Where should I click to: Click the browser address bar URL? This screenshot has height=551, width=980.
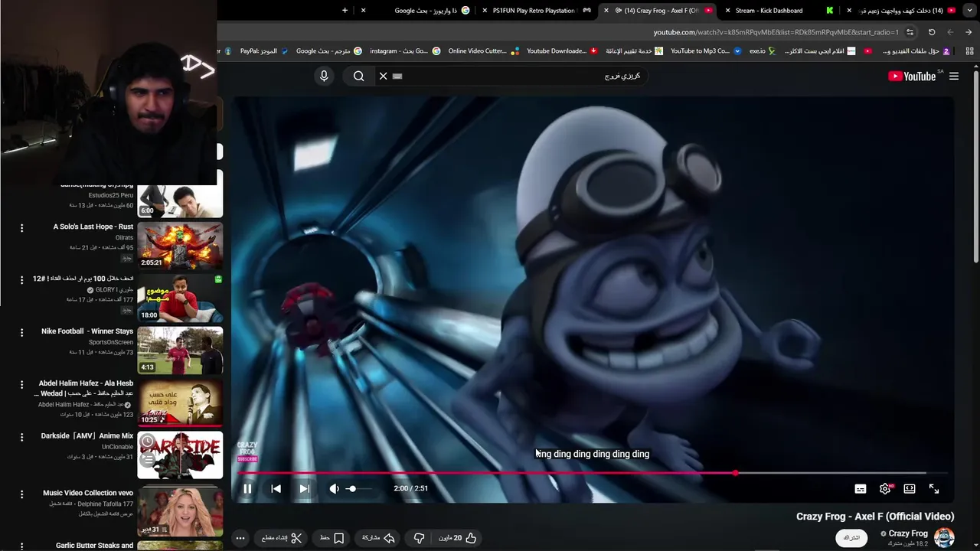coord(775,32)
